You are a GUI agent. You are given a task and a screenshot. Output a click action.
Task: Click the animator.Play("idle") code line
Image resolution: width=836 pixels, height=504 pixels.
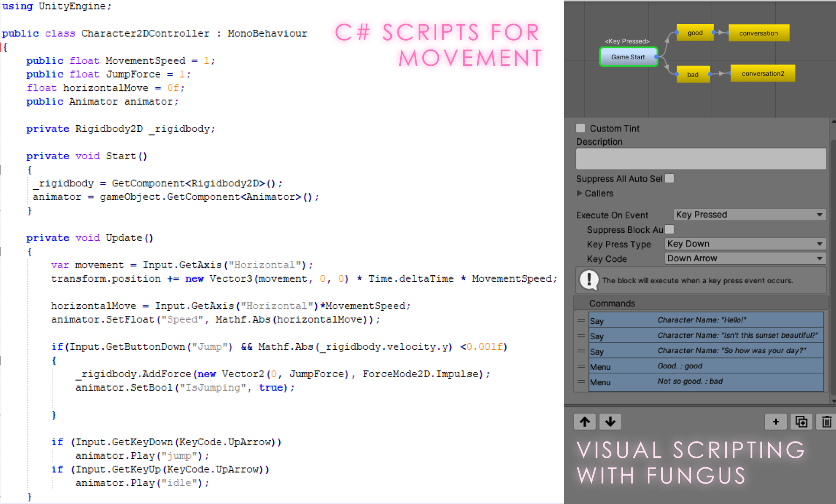[x=142, y=483]
